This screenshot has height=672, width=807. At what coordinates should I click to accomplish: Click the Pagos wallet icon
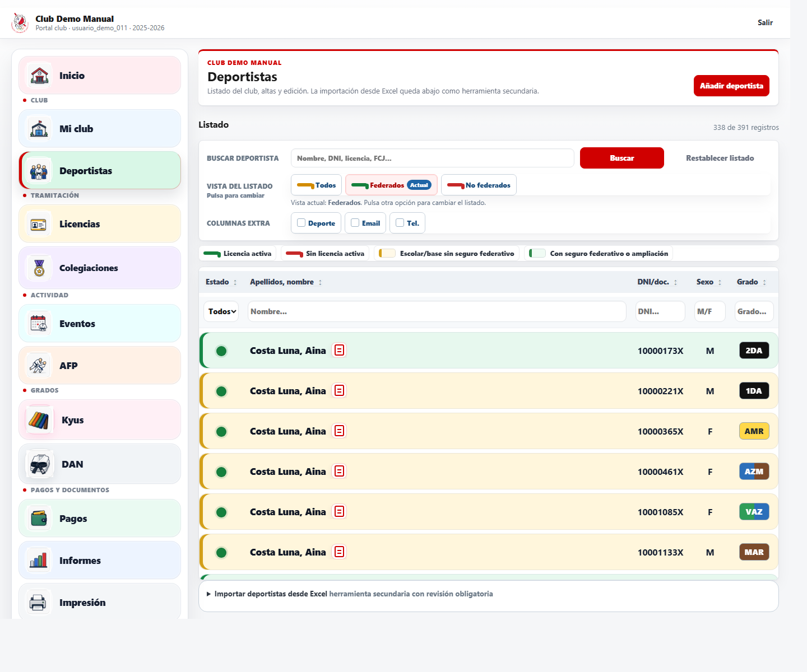click(39, 519)
